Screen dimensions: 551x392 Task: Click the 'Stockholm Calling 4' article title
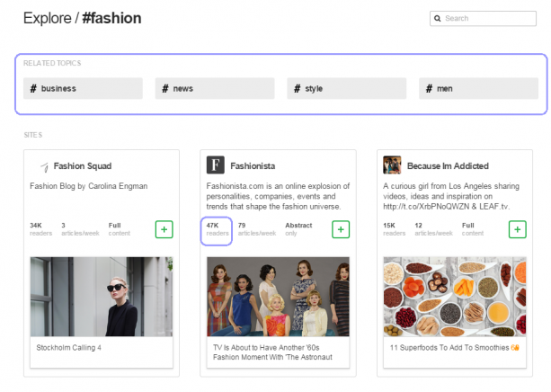click(69, 348)
